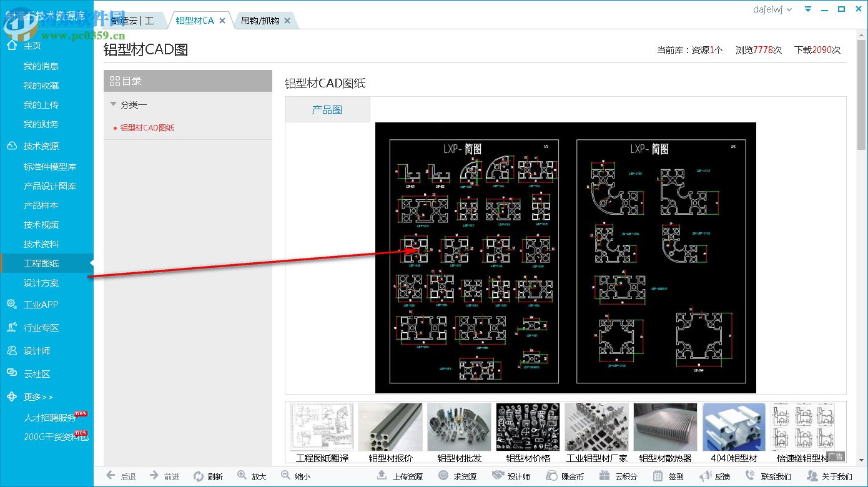Click the home (主页) icon in sidebar
Image resolution: width=868 pixels, height=487 pixels.
[x=12, y=46]
